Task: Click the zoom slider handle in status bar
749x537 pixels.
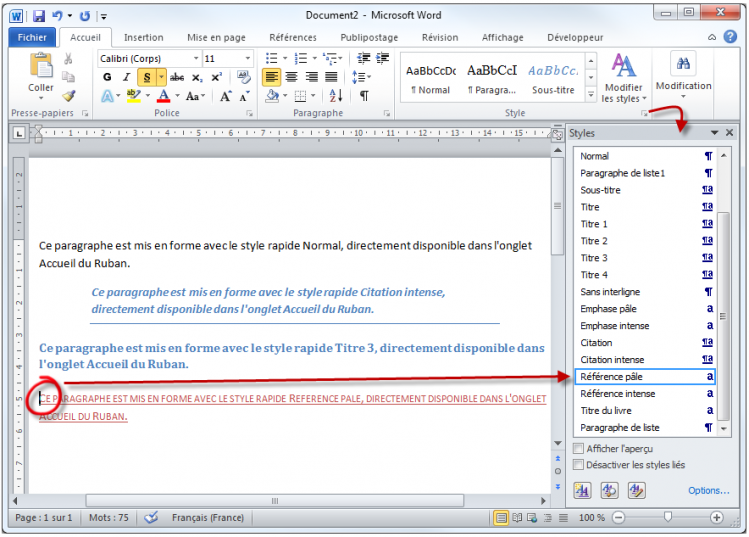Action: coord(667,517)
